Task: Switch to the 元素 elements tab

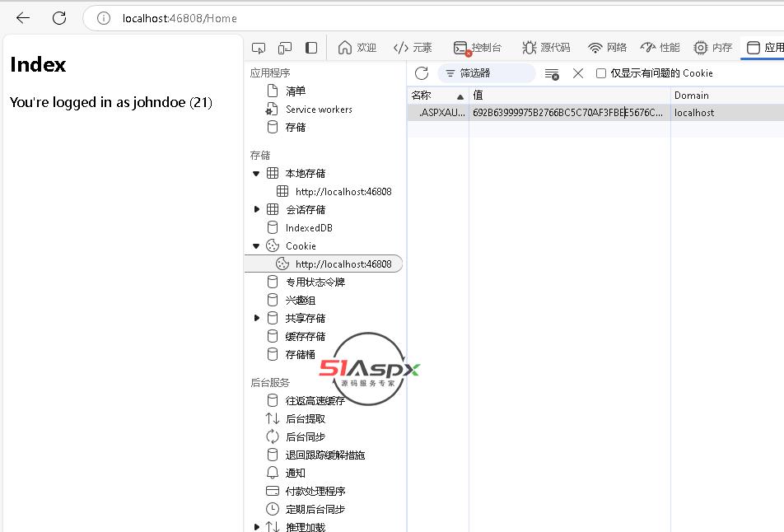Action: coord(413,48)
